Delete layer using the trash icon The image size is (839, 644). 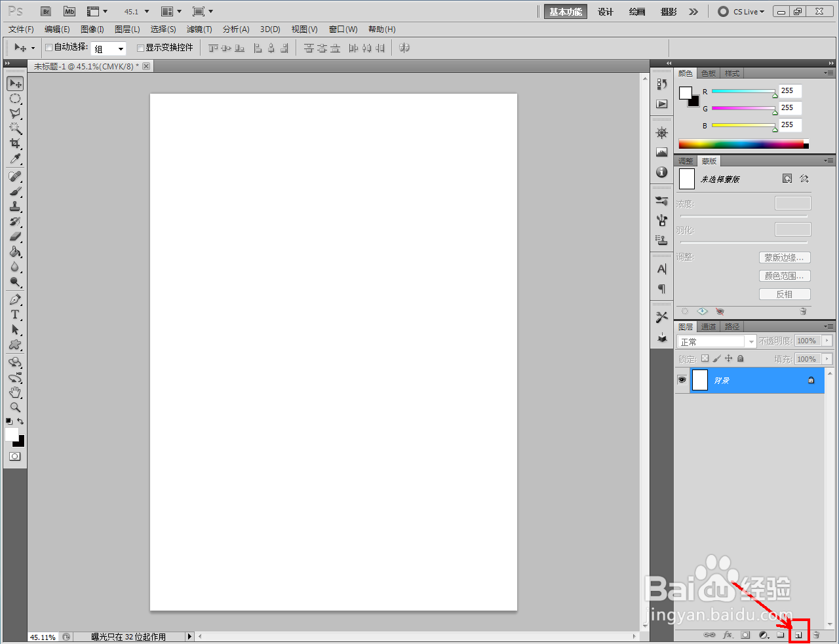click(817, 635)
